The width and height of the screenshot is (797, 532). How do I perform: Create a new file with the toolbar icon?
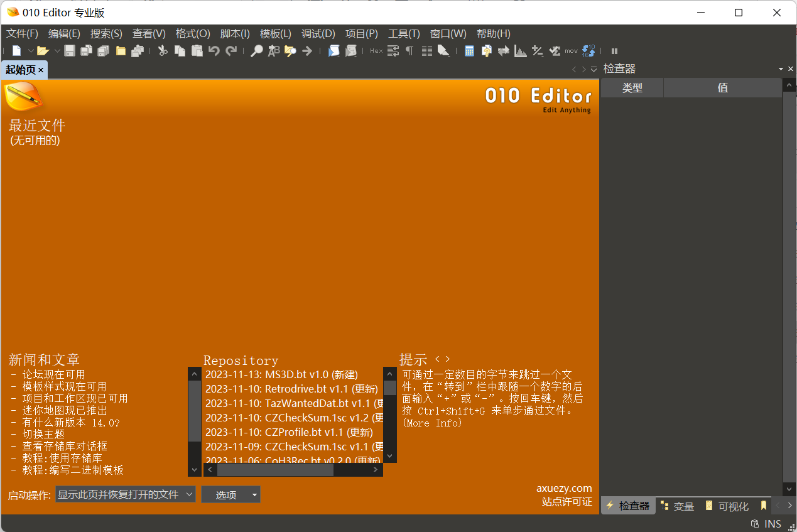(x=16, y=51)
